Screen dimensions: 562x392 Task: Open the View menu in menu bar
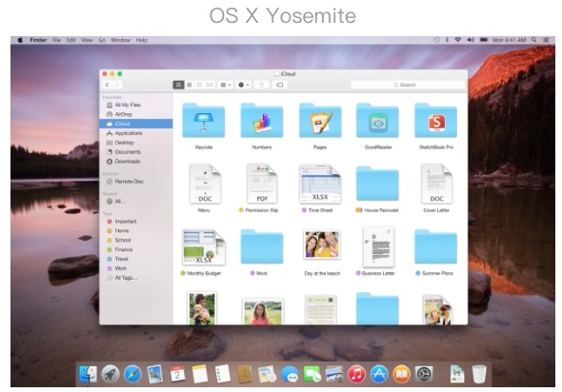tap(87, 40)
